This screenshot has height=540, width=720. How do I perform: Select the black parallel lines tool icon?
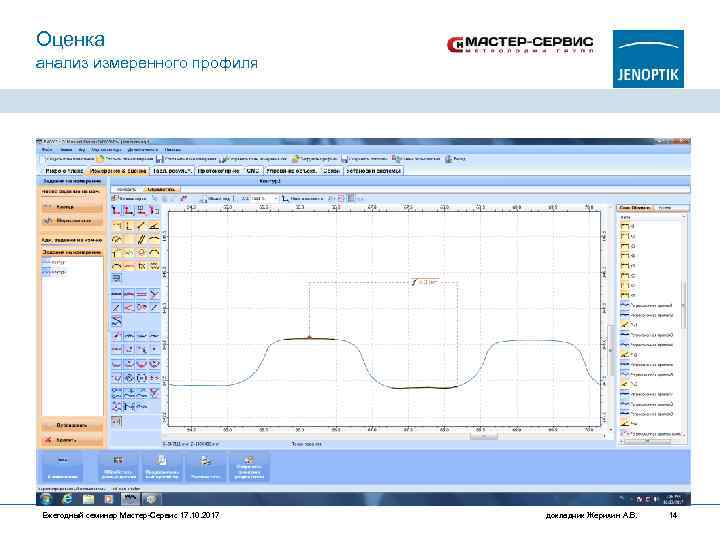point(141,239)
